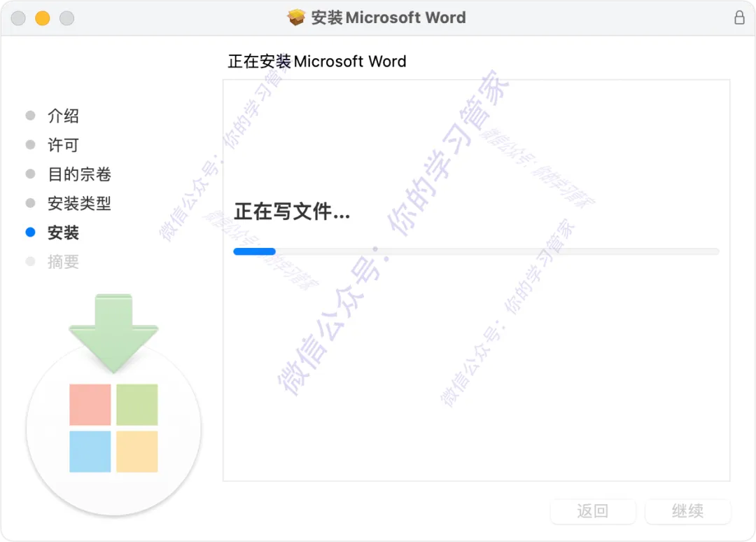Click the lock icon in title bar

coord(739,18)
